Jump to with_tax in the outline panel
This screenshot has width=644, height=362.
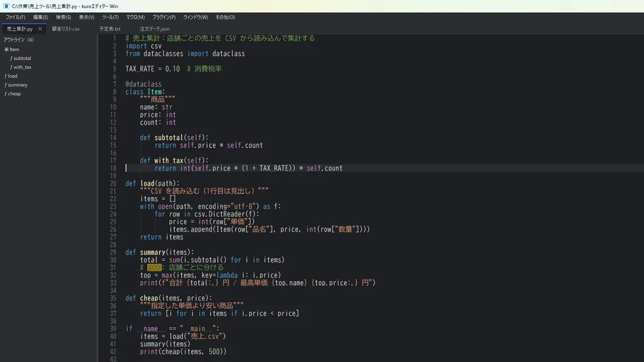(22, 67)
